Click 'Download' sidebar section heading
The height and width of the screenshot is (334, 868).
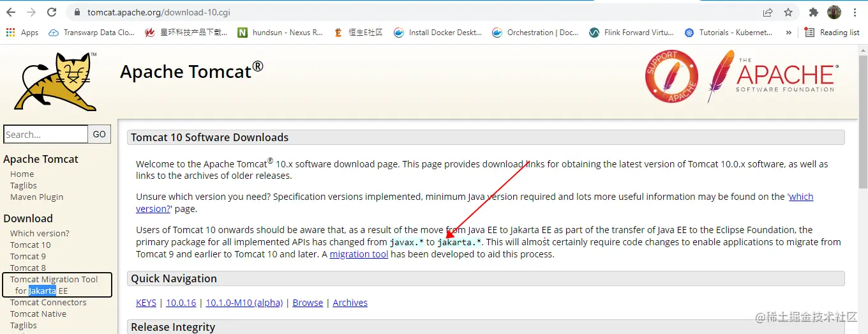tap(28, 218)
